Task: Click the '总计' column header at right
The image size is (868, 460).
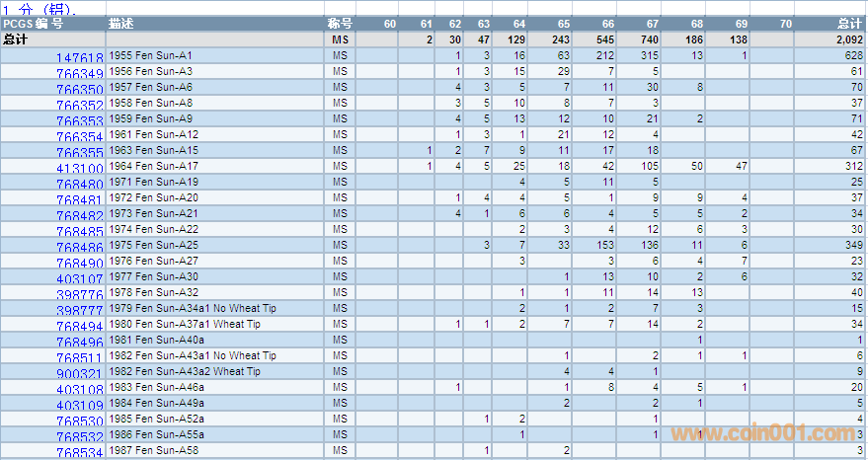Action: 848,23
